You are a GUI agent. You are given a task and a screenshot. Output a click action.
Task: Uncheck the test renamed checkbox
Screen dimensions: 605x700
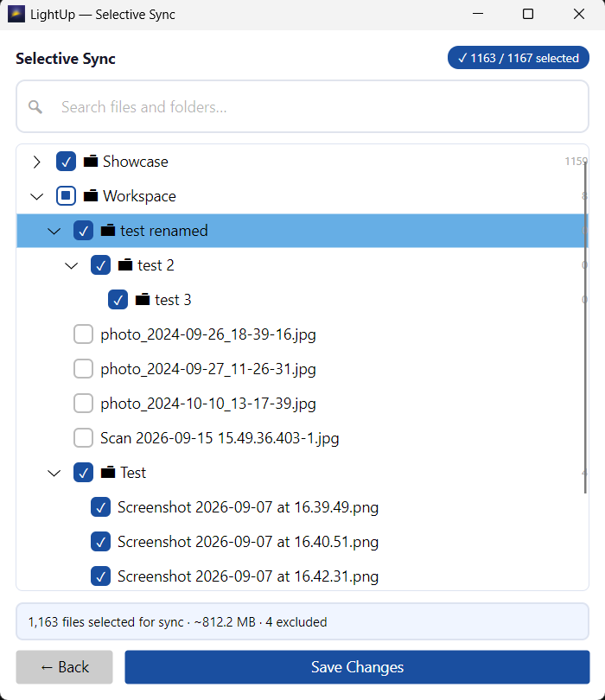tap(84, 231)
